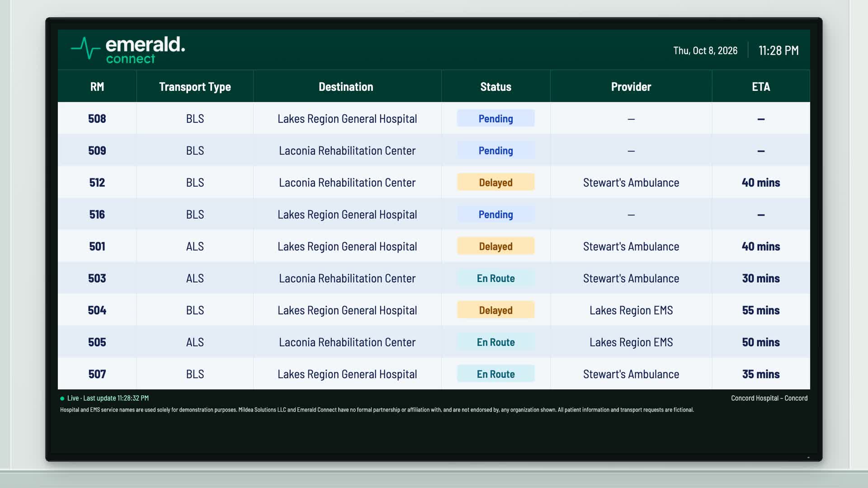Image resolution: width=868 pixels, height=488 pixels.
Task: Select the RM column header
Action: click(97, 87)
